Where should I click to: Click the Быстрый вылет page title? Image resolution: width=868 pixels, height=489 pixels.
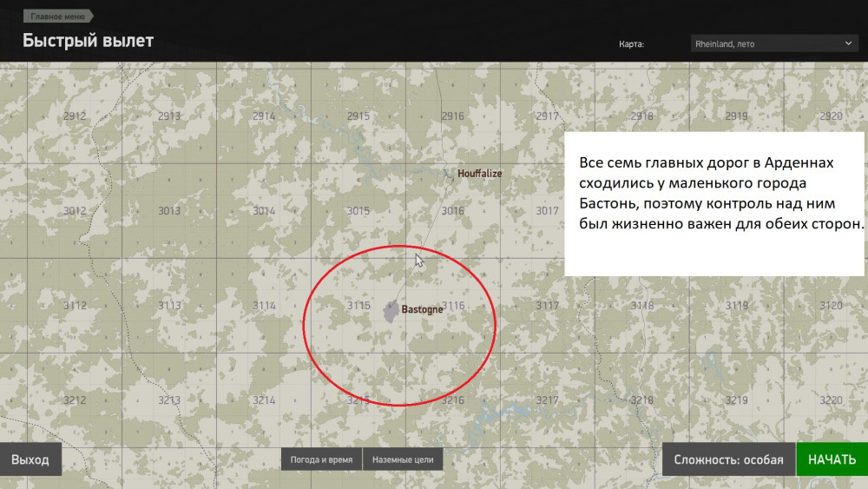[88, 41]
